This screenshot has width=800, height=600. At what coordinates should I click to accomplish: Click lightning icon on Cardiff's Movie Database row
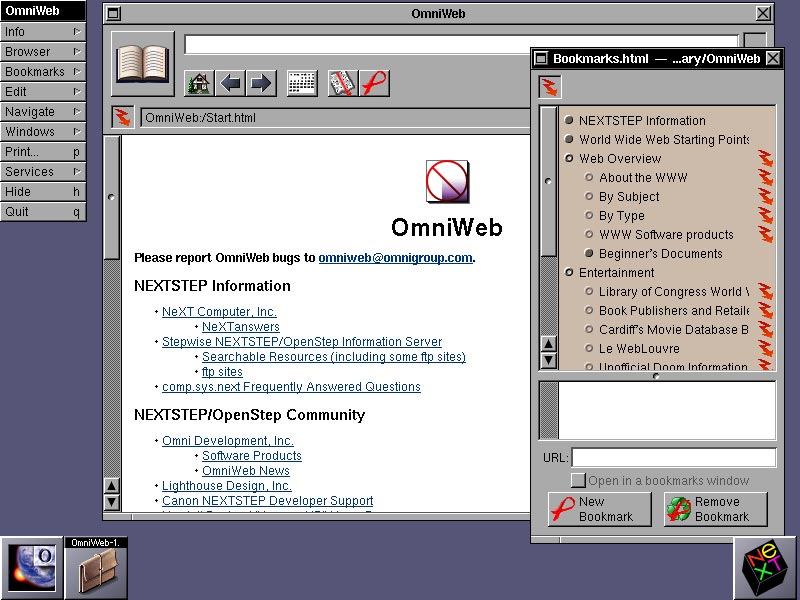coord(765,329)
